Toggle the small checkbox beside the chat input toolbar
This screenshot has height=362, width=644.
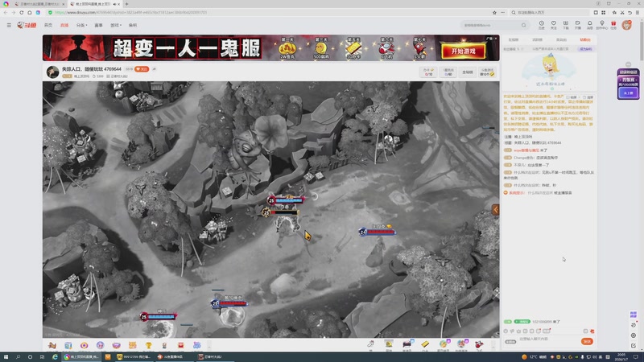(586, 331)
